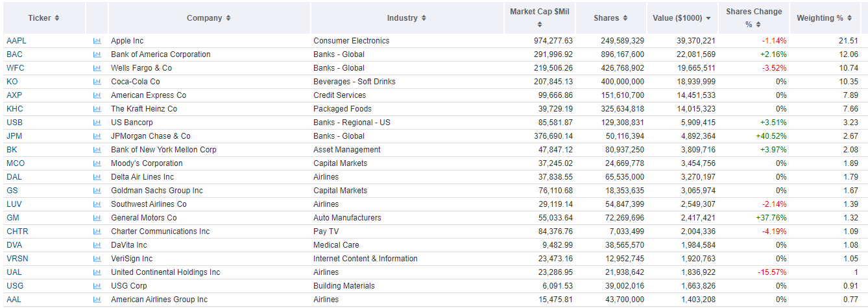Open the chart icon for Apple Inc
The width and height of the screenshot is (868, 308).
click(97, 41)
